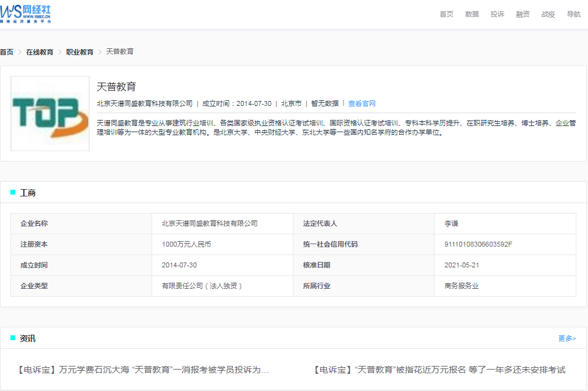Select the 2021-05-21 cell

click(505, 266)
